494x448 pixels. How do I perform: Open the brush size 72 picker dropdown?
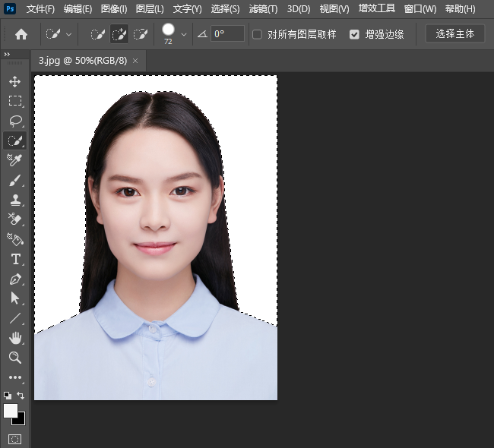tap(184, 34)
